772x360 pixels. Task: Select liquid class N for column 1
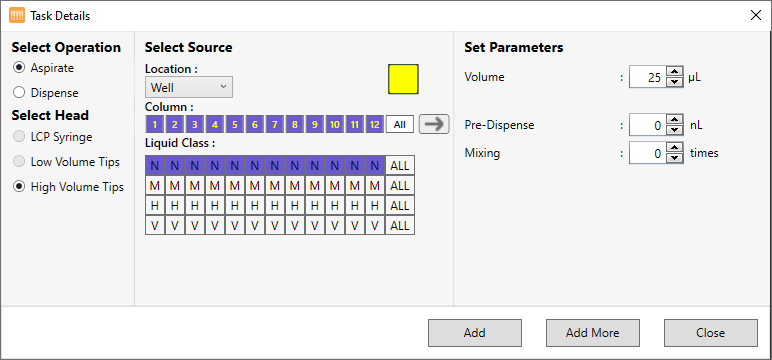coord(155,165)
